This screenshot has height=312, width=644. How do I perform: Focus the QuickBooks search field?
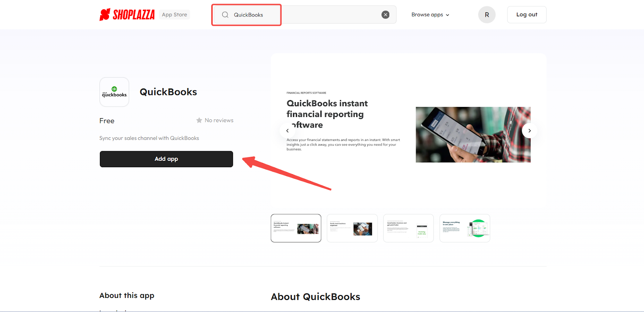(x=304, y=15)
